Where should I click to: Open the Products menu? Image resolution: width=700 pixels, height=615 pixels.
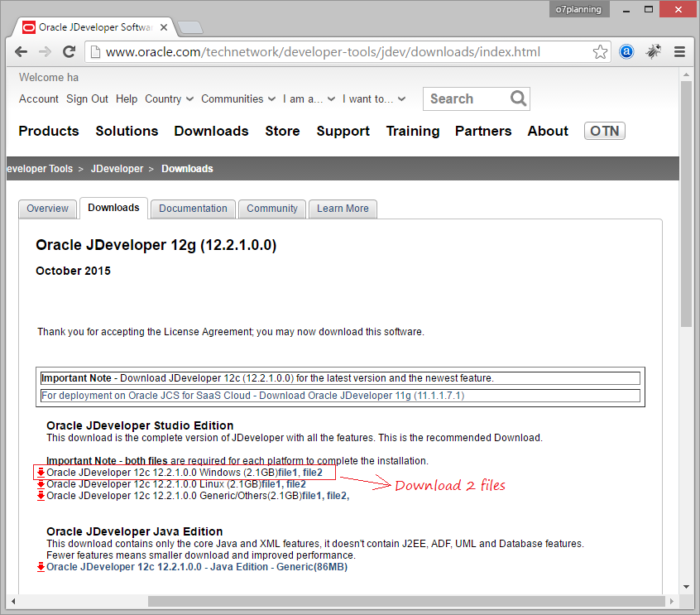(x=49, y=131)
